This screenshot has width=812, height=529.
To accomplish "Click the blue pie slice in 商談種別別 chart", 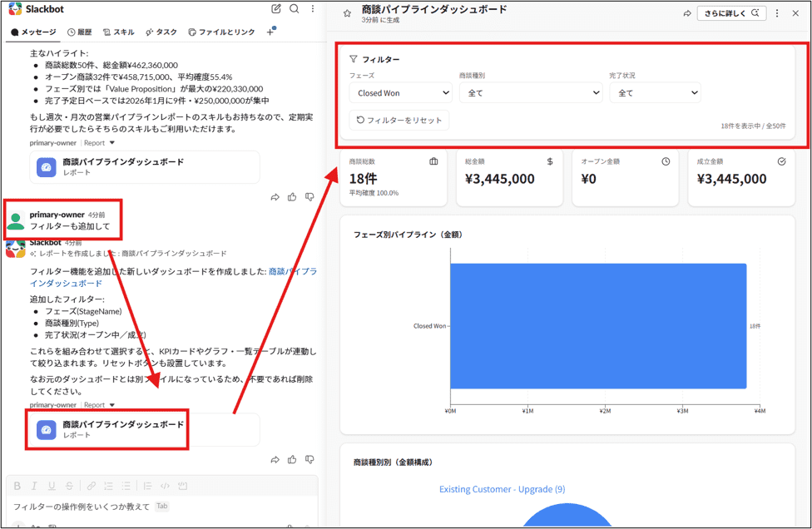I will pyautogui.click(x=567, y=517).
